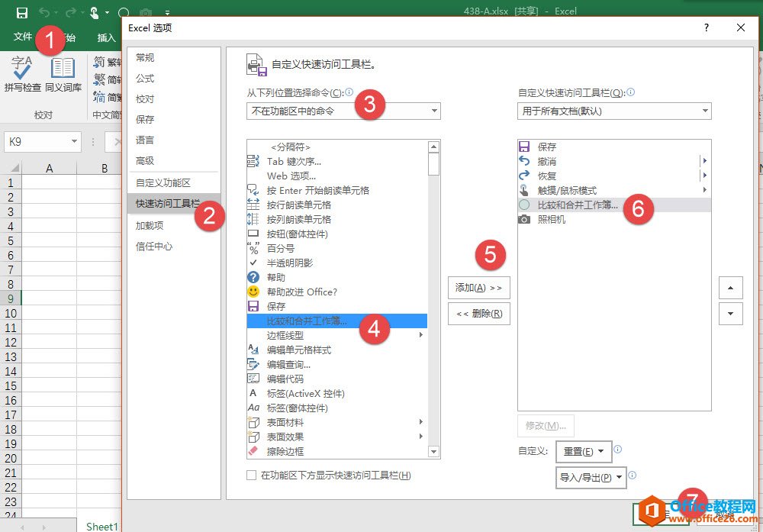Select compare and merge workbooks in right list
The image size is (763, 532).
614,205
